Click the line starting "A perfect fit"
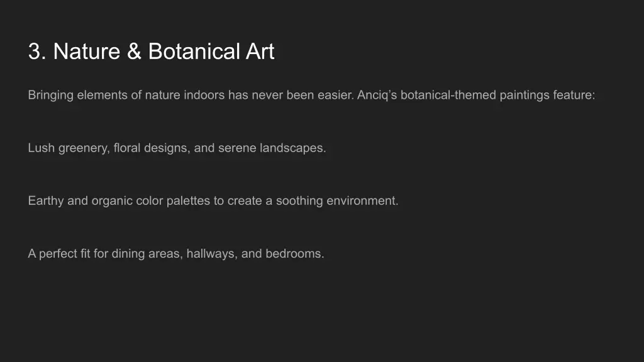This screenshot has width=644, height=362. 176,254
